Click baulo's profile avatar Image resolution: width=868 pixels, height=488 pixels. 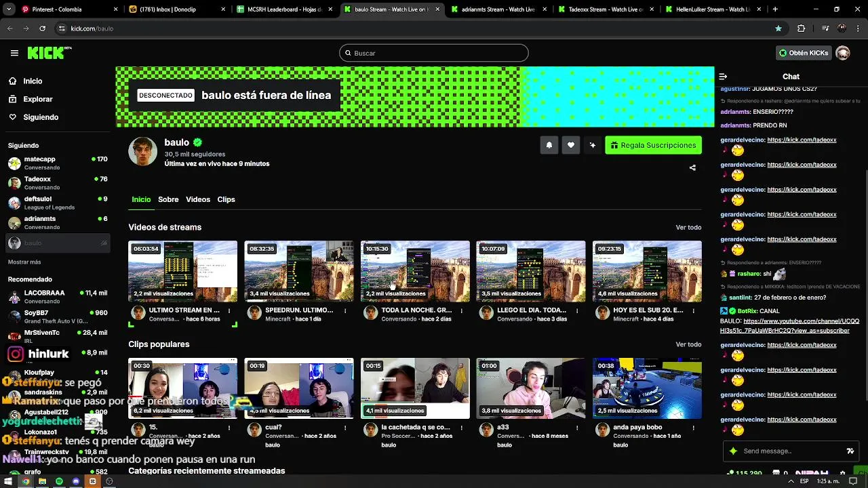pos(142,152)
